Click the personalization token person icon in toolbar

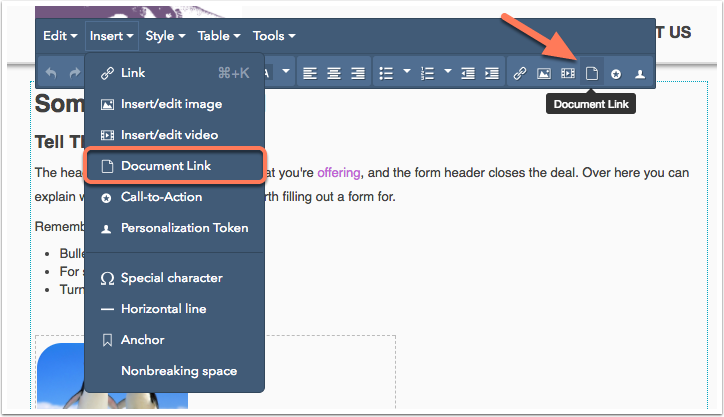pos(640,73)
